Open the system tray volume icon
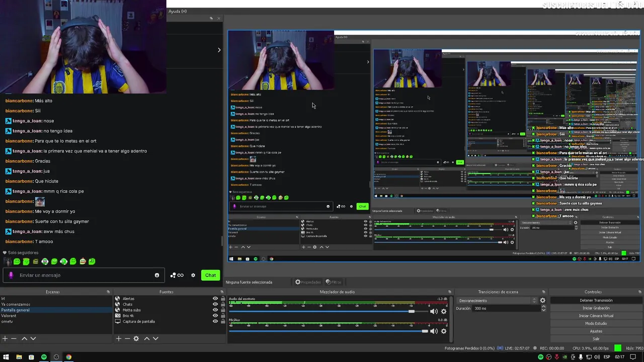The height and width of the screenshot is (362, 644). point(597,357)
